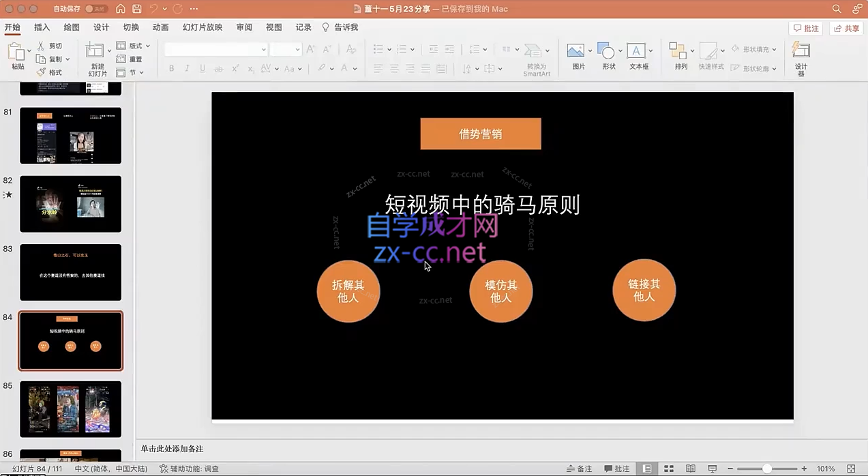Open the 幻灯片放映 slideshow tab
The image size is (868, 476).
point(203,27)
